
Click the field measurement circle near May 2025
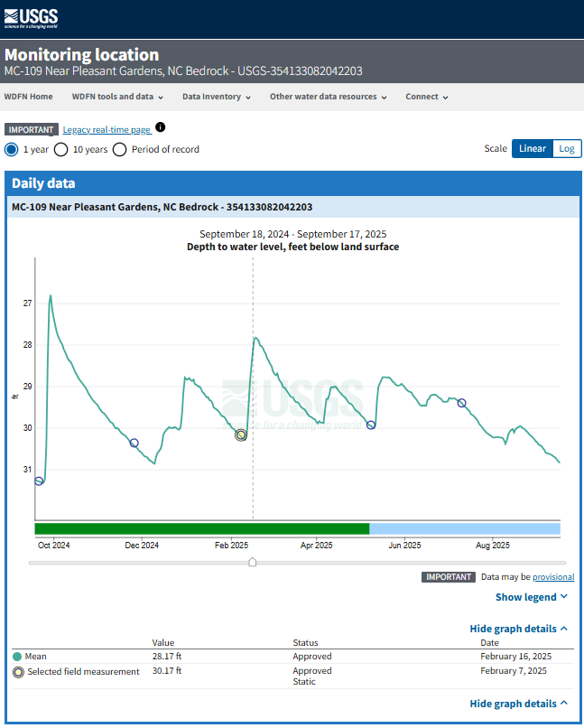[x=371, y=425]
